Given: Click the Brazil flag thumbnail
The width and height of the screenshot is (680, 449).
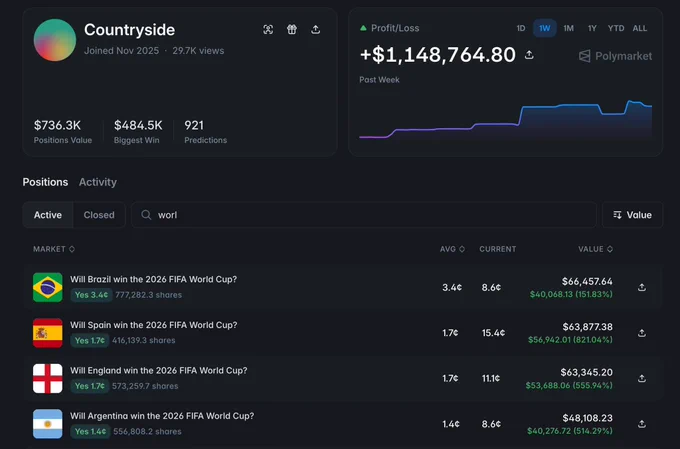Looking at the screenshot, I should (x=48, y=287).
